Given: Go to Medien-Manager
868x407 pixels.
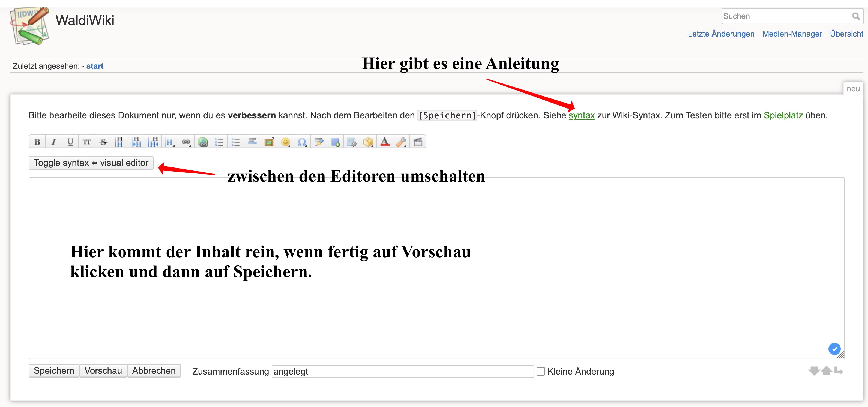Looking at the screenshot, I should pyautogui.click(x=792, y=34).
